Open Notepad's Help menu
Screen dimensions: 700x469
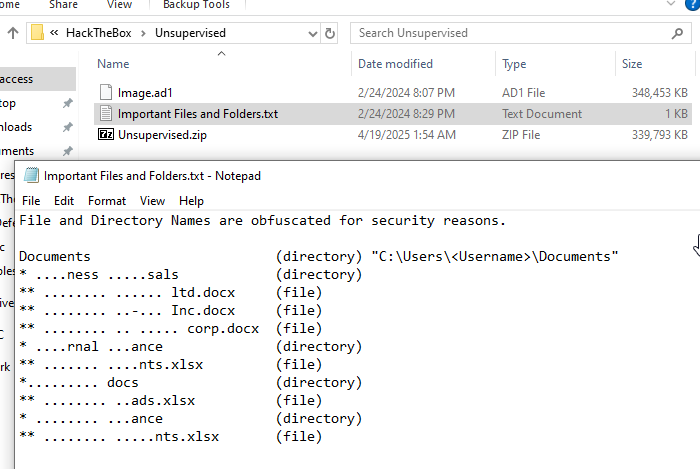click(x=191, y=201)
